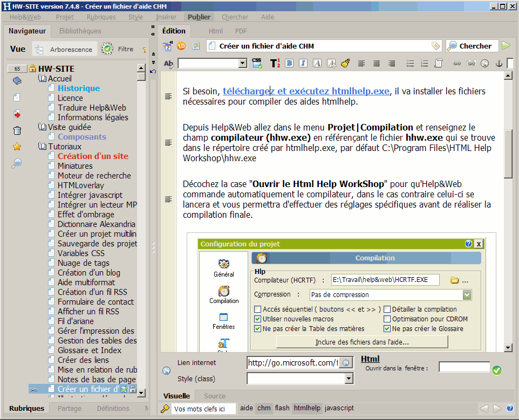The height and width of the screenshot is (420, 519).
Task: Align text left
Action: click(x=361, y=64)
